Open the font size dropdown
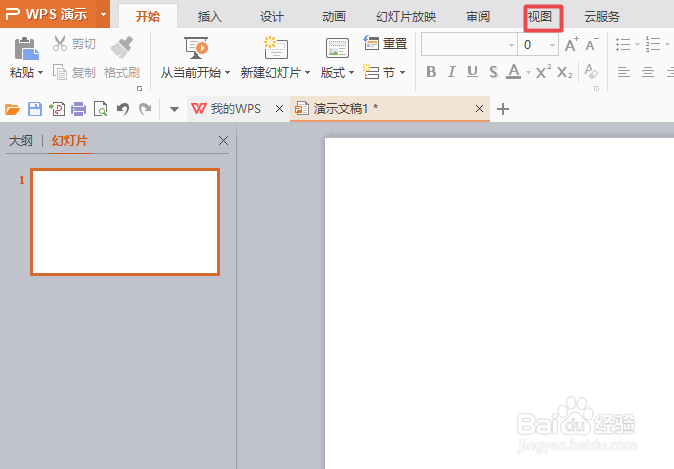The image size is (674, 469). 552,45
